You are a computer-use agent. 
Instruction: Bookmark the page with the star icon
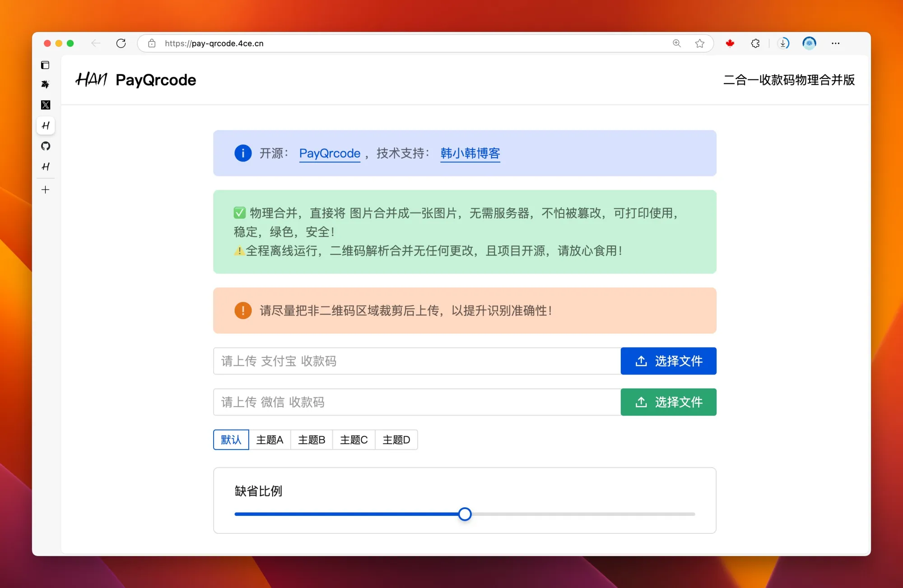[699, 43]
